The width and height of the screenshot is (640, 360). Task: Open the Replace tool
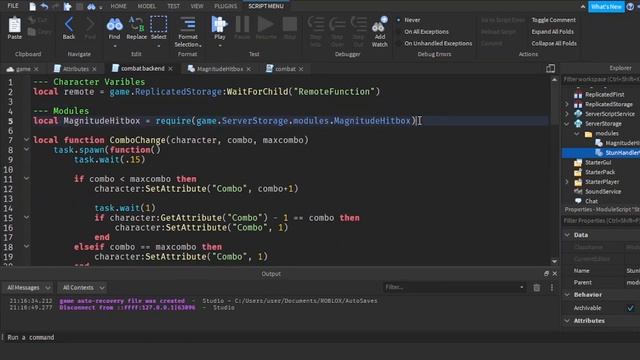(x=136, y=28)
